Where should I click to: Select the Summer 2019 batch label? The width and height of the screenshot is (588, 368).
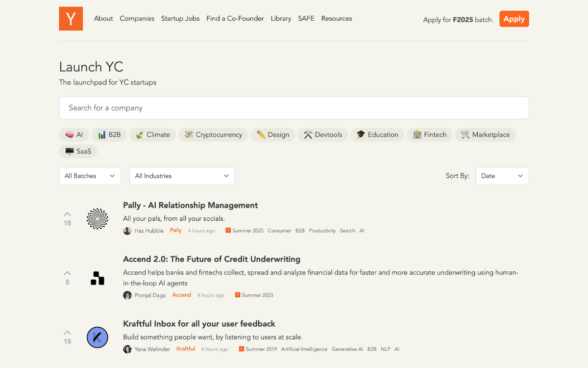point(261,349)
